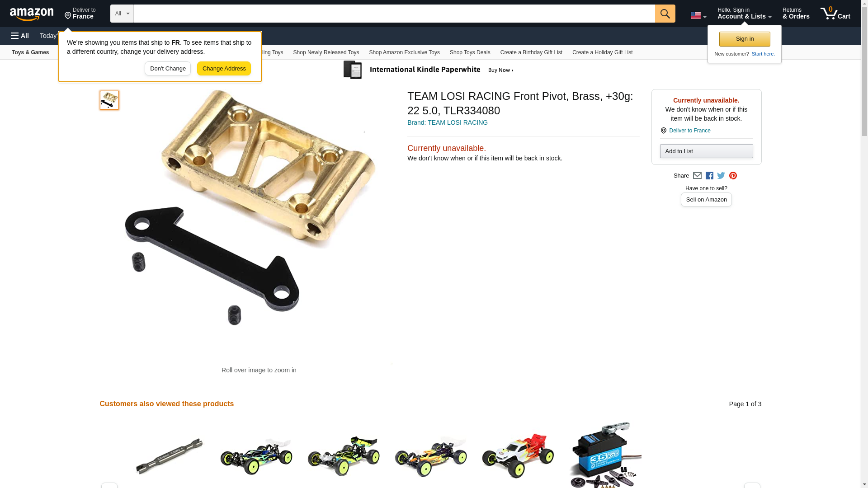This screenshot has width=868, height=488.
Task: Open Shop Newly Released Toys
Action: (326, 52)
